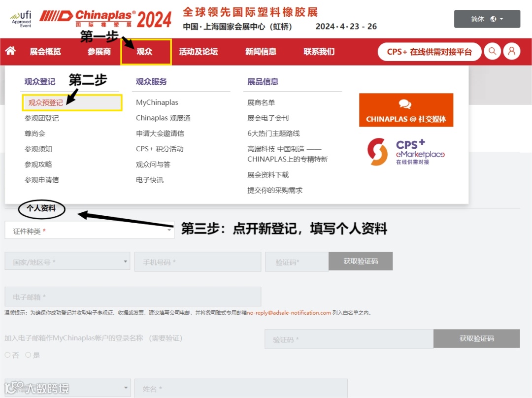Click CPS+ 在线供需对接平台 button
Image resolution: width=532 pixels, height=398 pixels.
[429, 52]
